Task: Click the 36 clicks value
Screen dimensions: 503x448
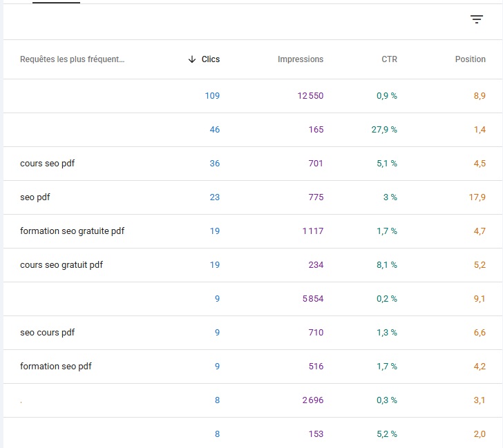Action: click(215, 164)
